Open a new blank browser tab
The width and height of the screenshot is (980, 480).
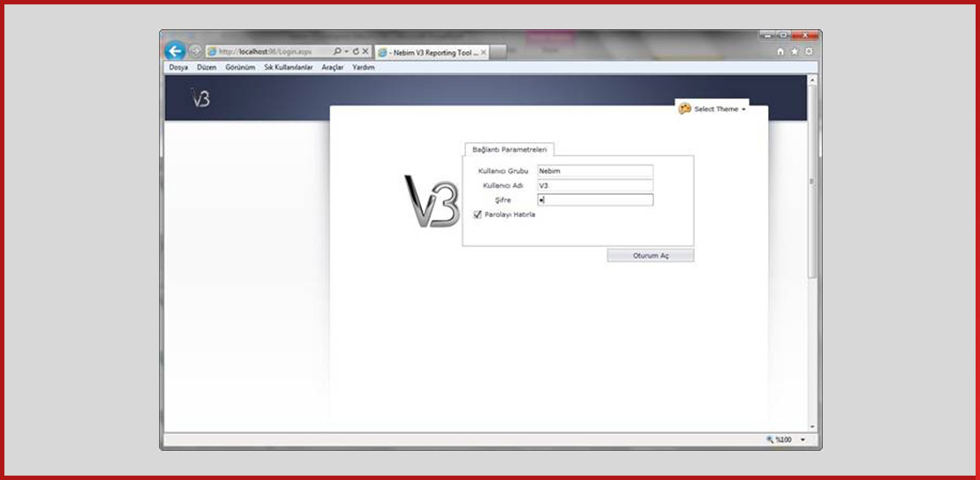point(499,53)
